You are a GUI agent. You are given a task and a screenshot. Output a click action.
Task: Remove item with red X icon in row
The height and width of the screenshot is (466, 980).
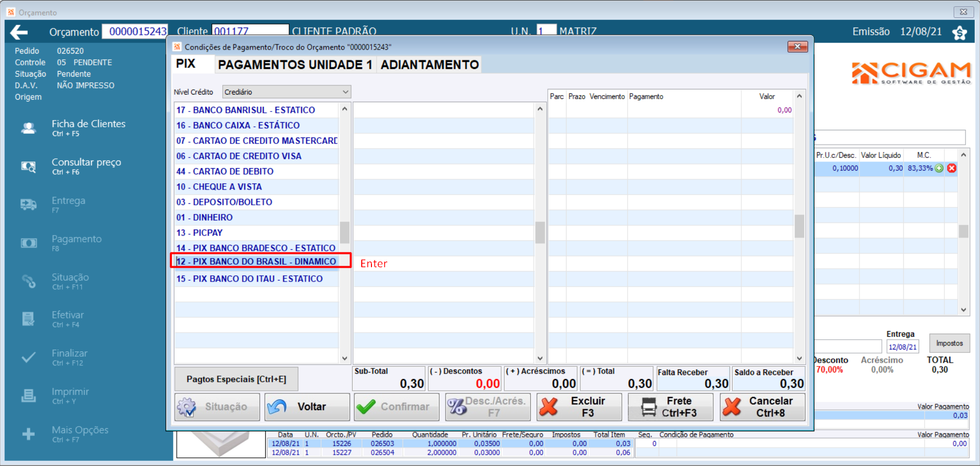point(951,168)
